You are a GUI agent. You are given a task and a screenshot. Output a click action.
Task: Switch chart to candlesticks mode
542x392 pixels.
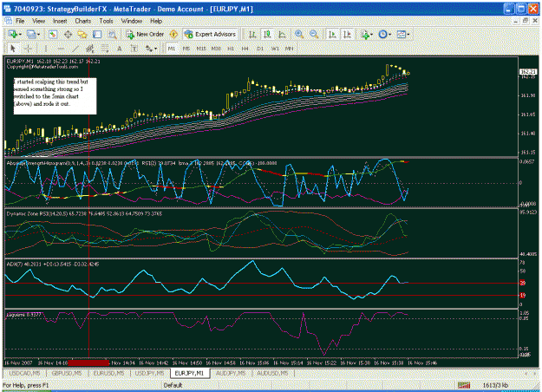point(267,34)
